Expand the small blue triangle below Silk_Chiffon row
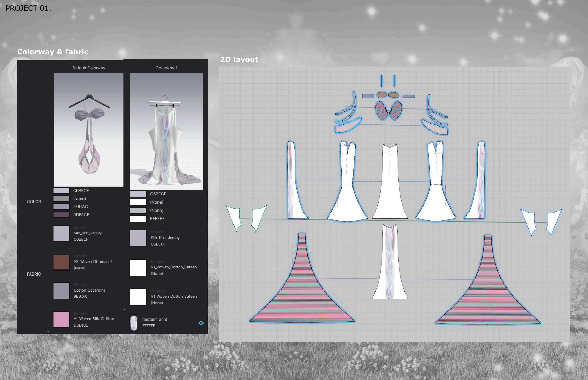This screenshot has width=588, height=380. pyautogui.click(x=48, y=332)
